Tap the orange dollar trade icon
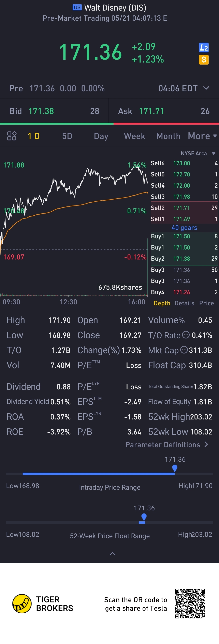Viewport: 219px width, 644px height. 204,60
